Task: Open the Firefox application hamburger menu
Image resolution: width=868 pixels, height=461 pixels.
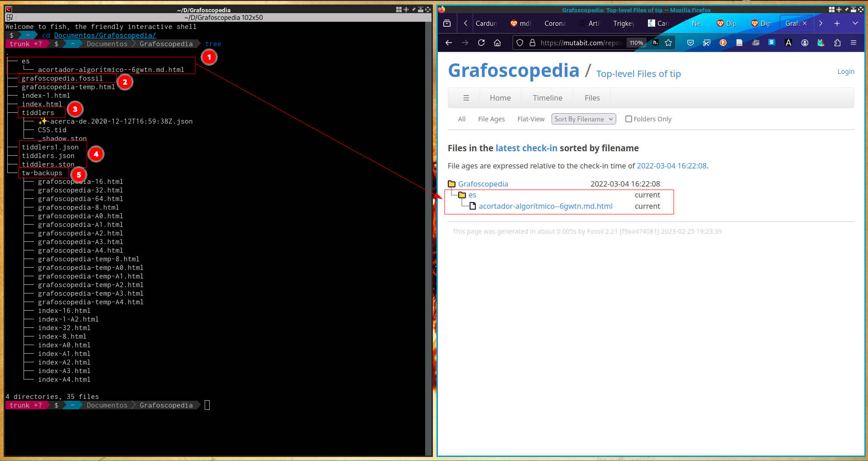Action: [854, 43]
